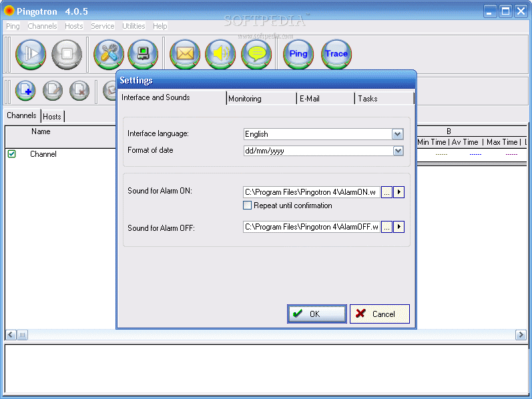Select the Channel row name
Image resolution: width=532 pixels, height=399 pixels.
[x=43, y=154]
